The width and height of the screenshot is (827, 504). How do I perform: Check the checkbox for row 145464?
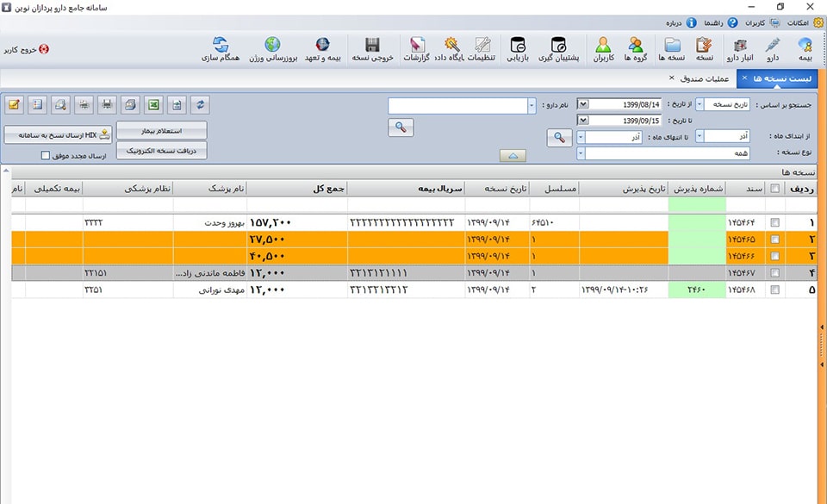(775, 222)
